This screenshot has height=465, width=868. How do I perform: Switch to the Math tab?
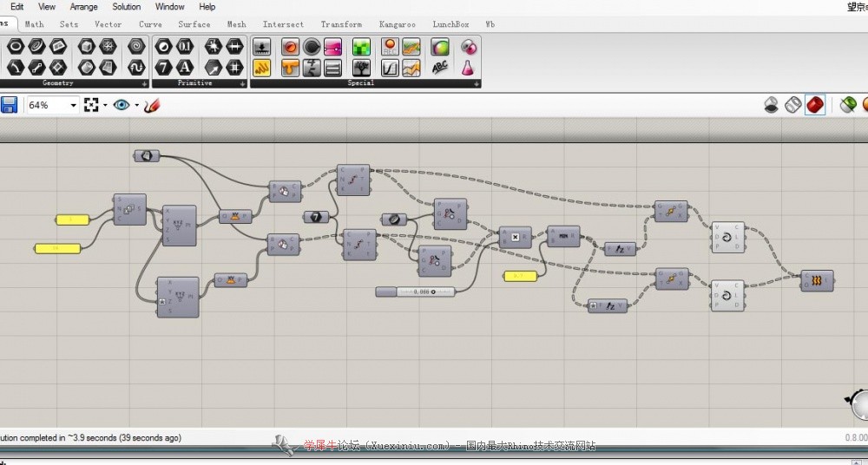coord(35,24)
